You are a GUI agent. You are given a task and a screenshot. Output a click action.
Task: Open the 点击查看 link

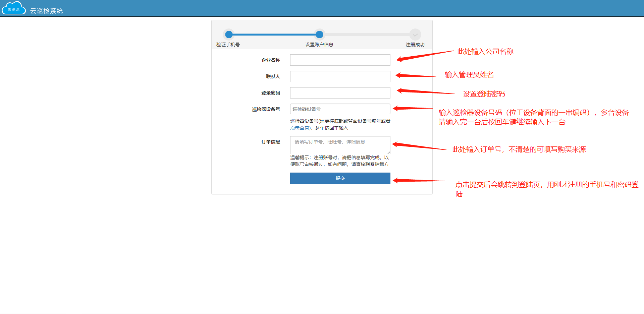click(x=300, y=128)
